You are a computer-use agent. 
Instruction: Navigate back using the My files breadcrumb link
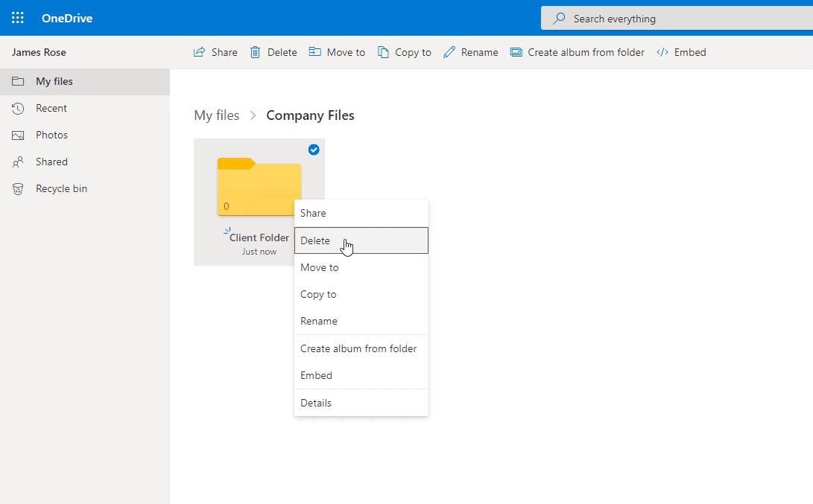click(x=216, y=115)
